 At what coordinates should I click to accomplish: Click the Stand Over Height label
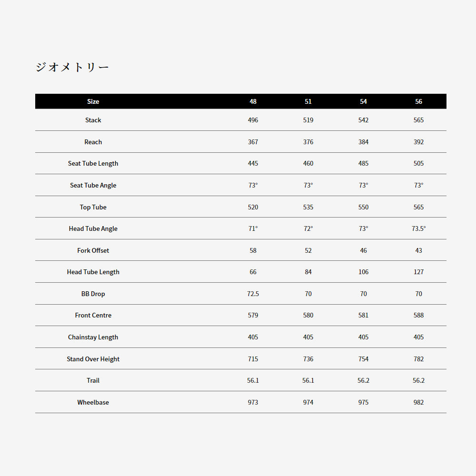(x=93, y=359)
